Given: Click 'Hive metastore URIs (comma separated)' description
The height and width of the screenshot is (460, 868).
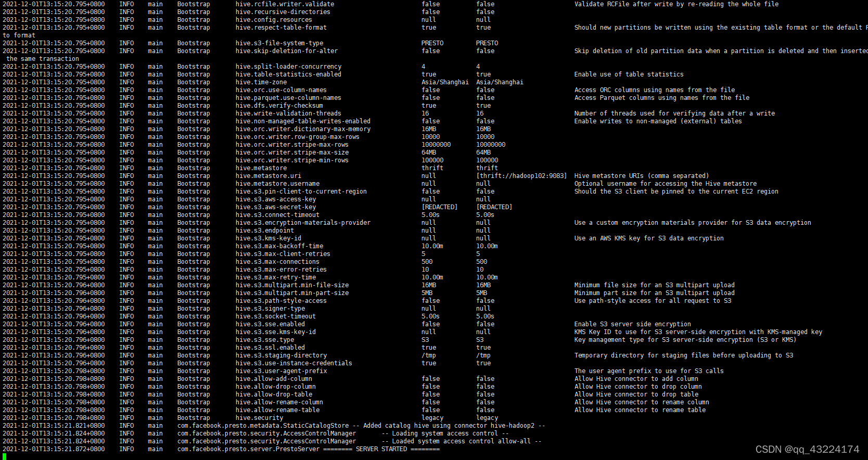Looking at the screenshot, I should (641, 176).
